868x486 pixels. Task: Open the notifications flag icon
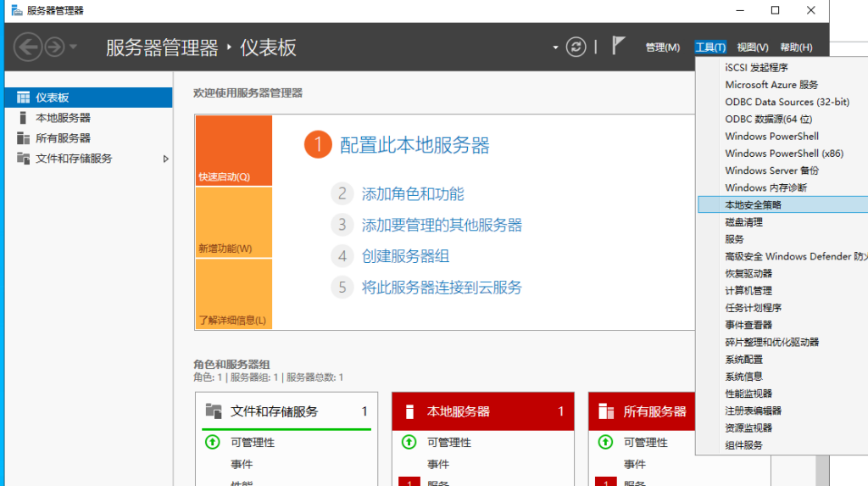(x=619, y=46)
